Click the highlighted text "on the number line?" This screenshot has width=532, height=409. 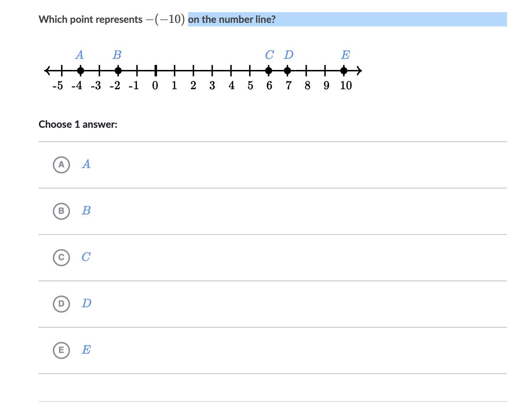coord(232,19)
